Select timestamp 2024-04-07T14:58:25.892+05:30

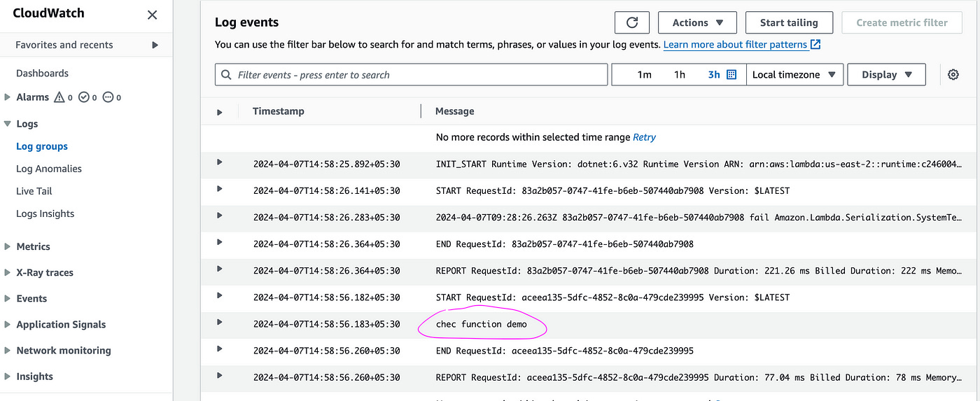[x=327, y=164]
